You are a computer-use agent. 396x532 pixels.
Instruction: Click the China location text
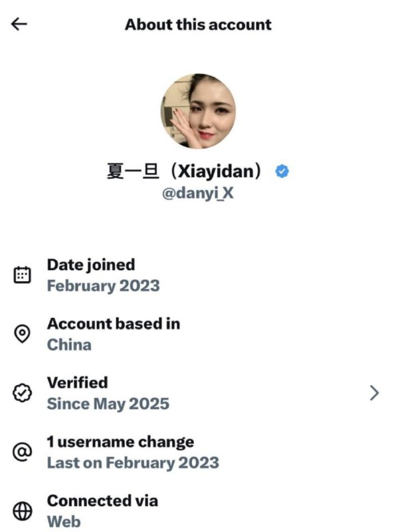(x=69, y=344)
